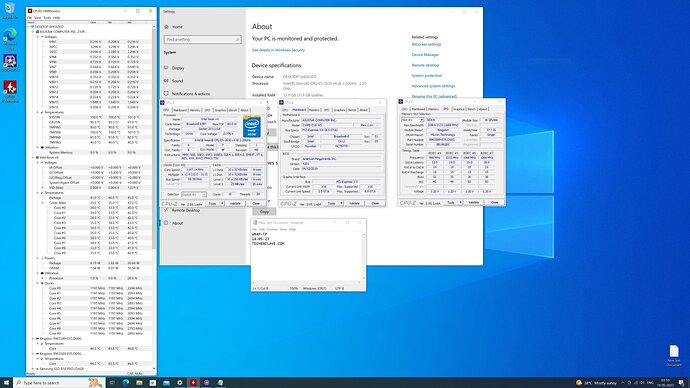Viewport: 690px width, 388px height.
Task: Open the File menu in HWMonitor
Action: 29,18
